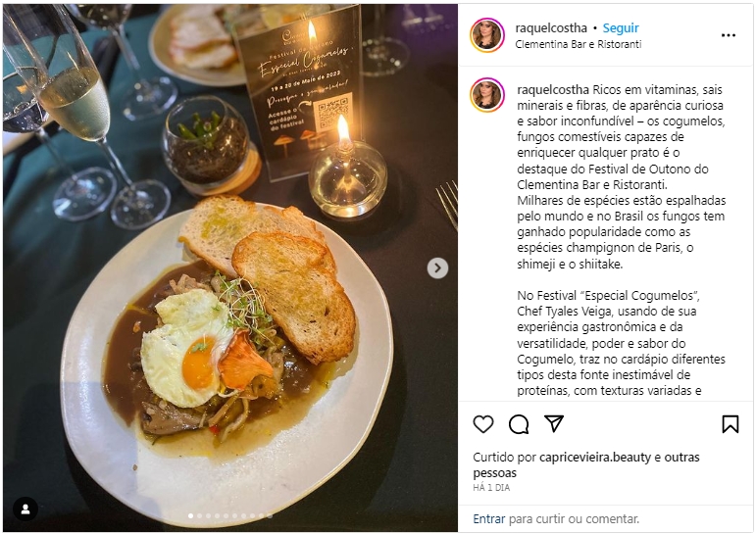Image resolution: width=756 pixels, height=534 pixels.
Task: Open raquelcostha profile picture in header
Action: click(487, 35)
